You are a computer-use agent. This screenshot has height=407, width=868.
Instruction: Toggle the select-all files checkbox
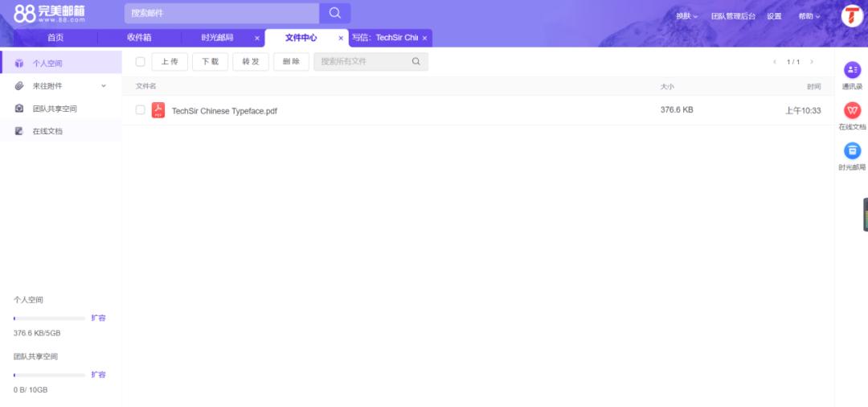[x=140, y=61]
